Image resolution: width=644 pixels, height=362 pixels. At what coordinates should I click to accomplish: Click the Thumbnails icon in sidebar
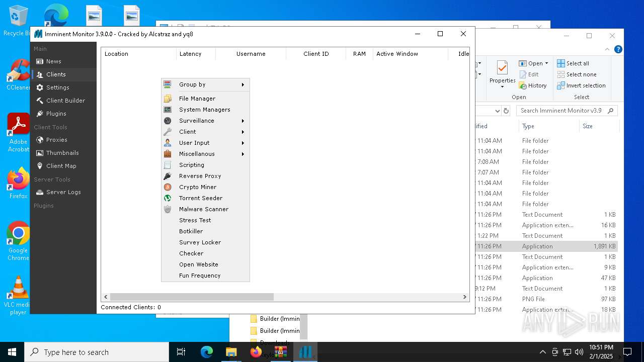click(x=40, y=153)
